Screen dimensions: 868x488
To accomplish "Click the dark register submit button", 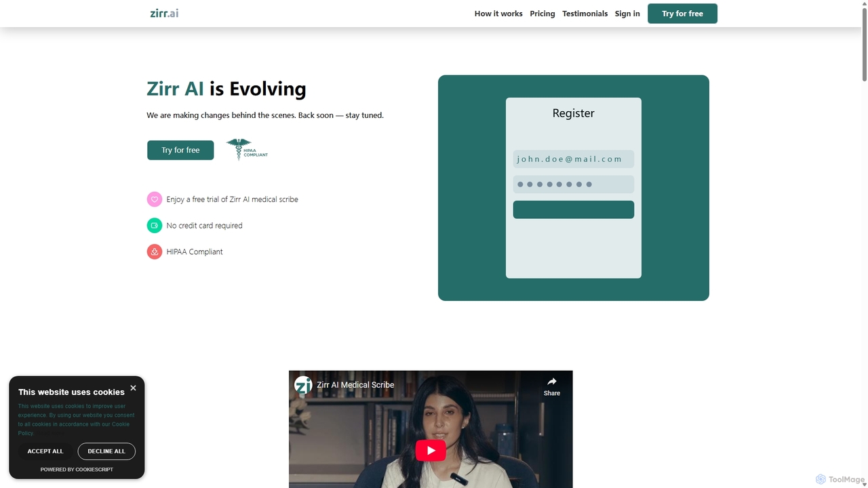I will click(574, 209).
